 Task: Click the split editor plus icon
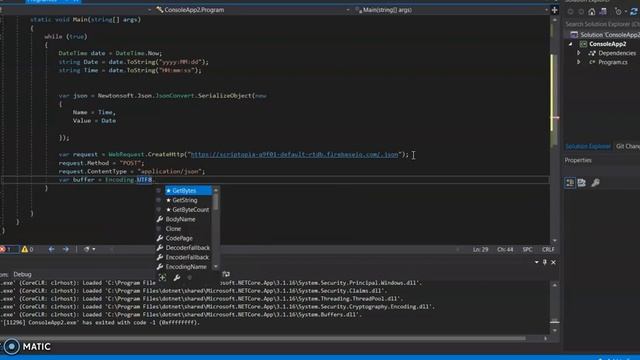coord(554,10)
